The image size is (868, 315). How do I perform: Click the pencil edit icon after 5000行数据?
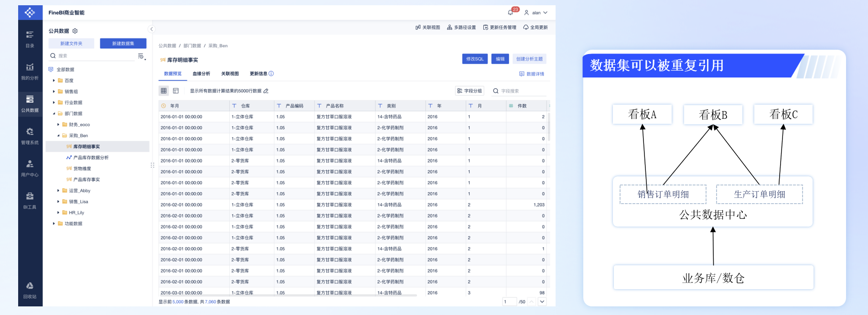[x=266, y=91]
